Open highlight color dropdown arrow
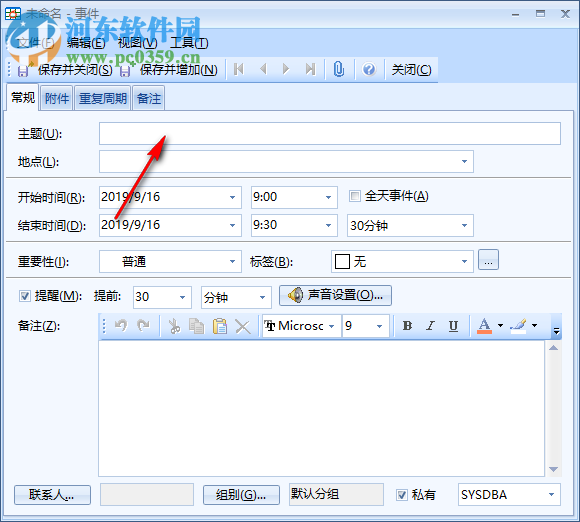Image resolution: width=580 pixels, height=522 pixels. [x=535, y=326]
